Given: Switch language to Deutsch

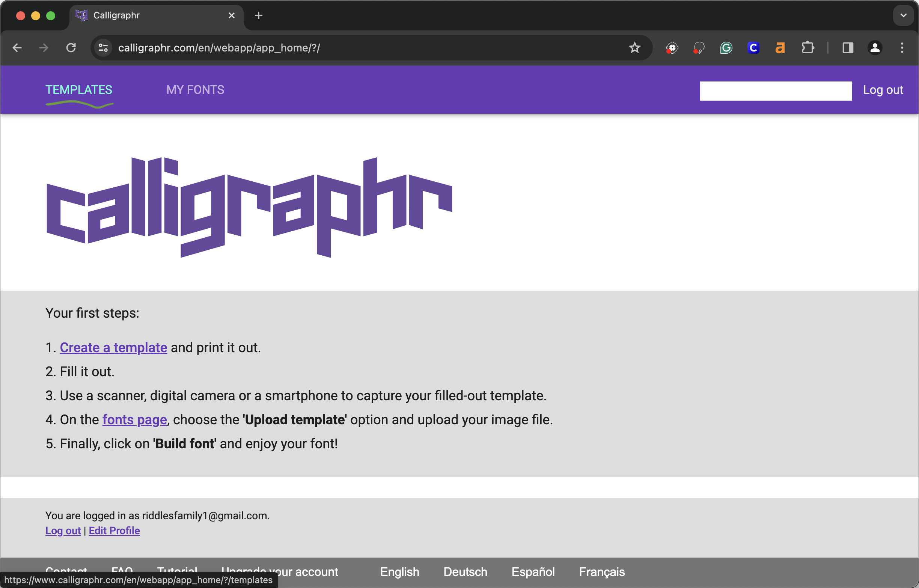Looking at the screenshot, I should 465,571.
